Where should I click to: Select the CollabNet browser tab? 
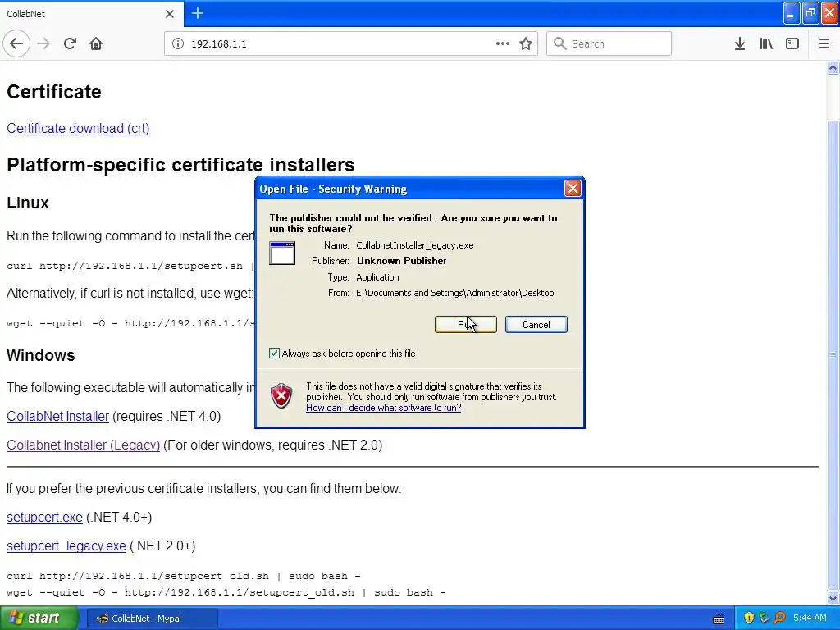coord(91,14)
